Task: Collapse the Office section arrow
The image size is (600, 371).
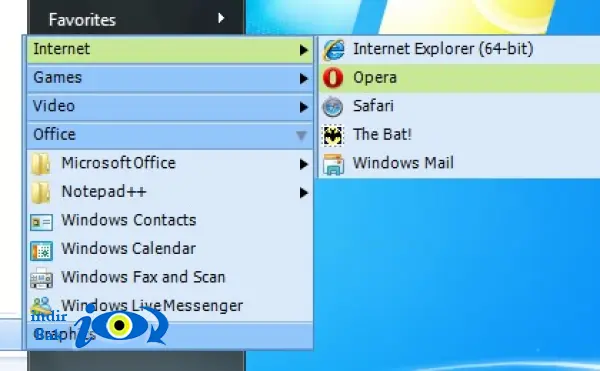Action: pos(301,135)
